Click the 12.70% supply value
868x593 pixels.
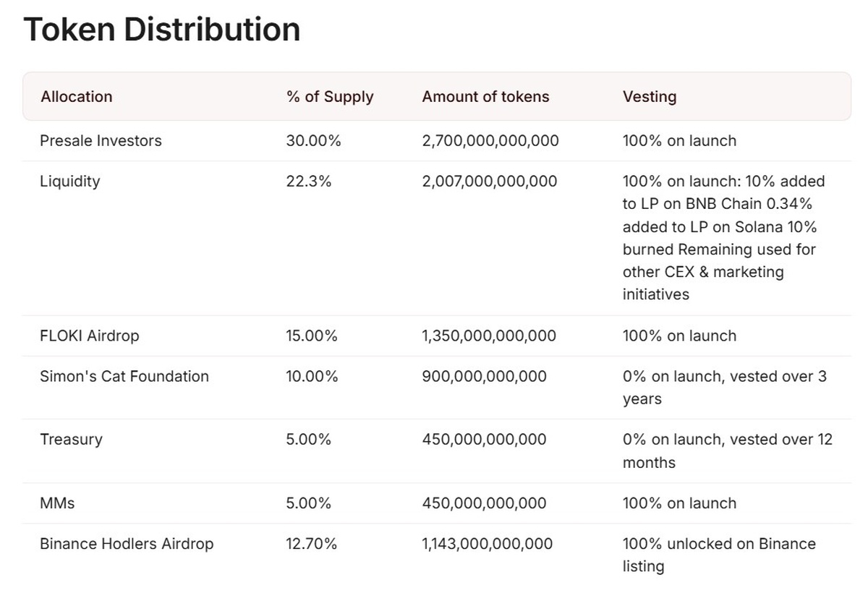click(x=312, y=544)
